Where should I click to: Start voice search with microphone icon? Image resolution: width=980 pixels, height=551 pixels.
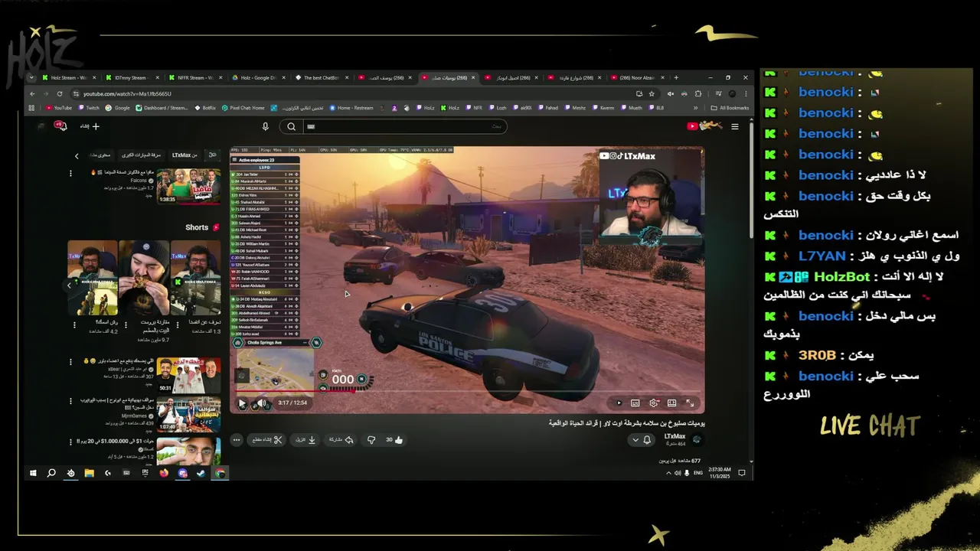click(265, 126)
